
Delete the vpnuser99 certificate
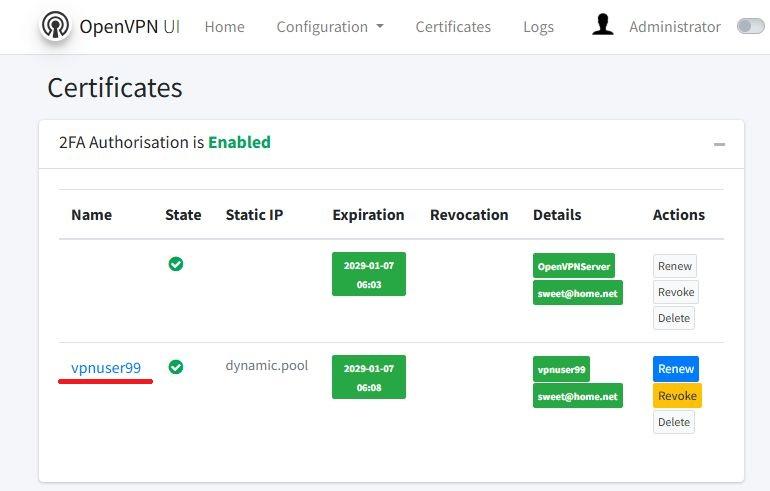[674, 422]
